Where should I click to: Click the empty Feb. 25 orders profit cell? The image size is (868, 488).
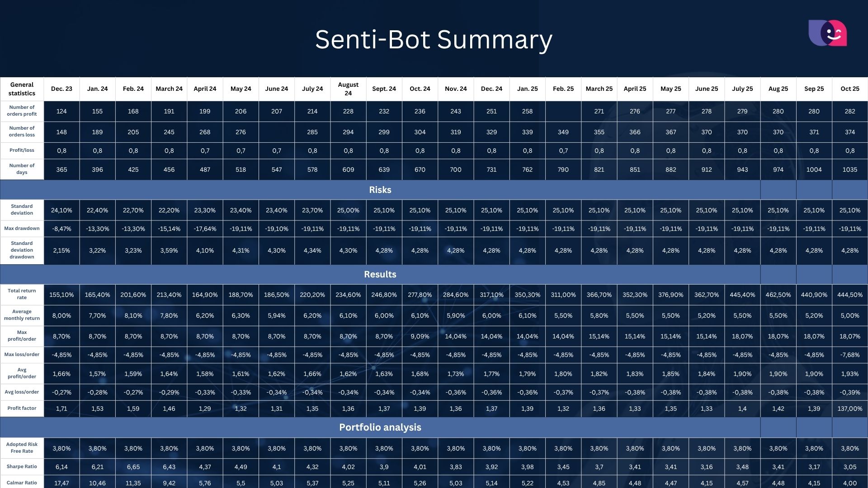[x=563, y=111]
